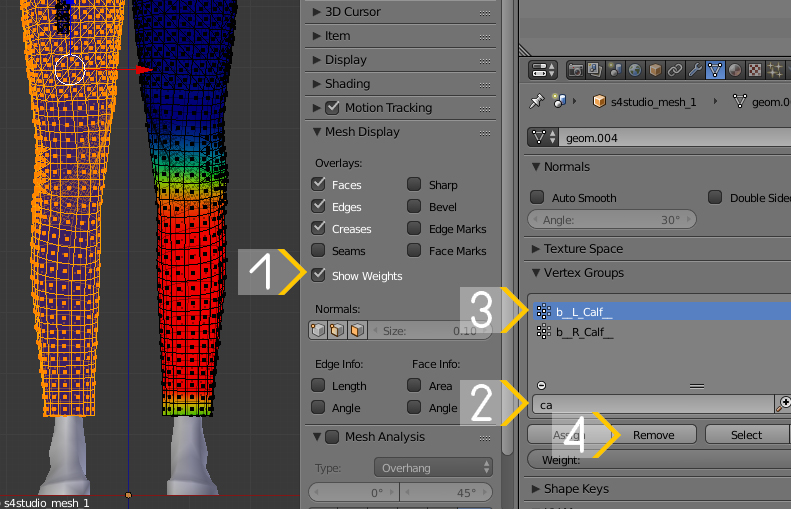Open the properties editor type selector
The height and width of the screenshot is (509, 791).
(x=543, y=70)
